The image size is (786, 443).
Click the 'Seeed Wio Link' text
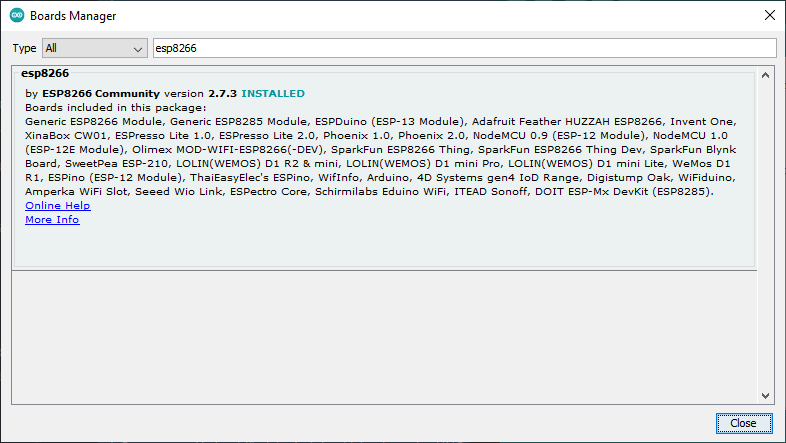[178, 192]
